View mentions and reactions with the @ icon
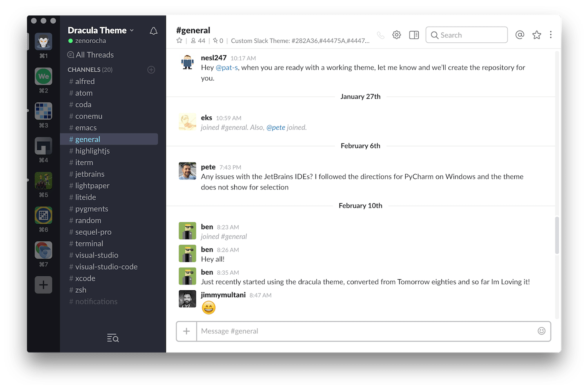588x391 pixels. [520, 35]
